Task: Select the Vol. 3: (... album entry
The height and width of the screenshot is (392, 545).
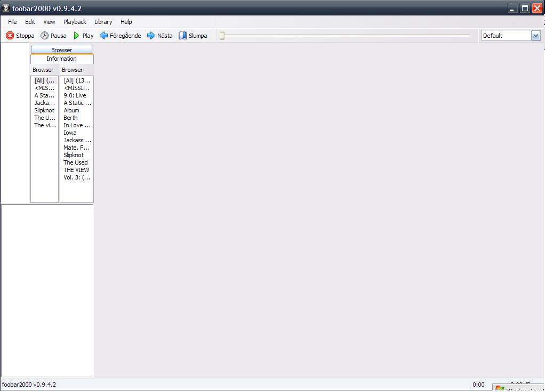Action: [77, 177]
